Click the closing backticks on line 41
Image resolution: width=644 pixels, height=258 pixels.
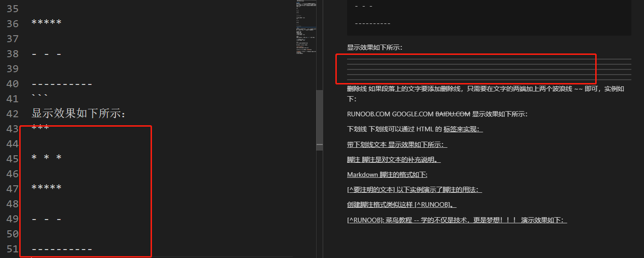click(40, 96)
